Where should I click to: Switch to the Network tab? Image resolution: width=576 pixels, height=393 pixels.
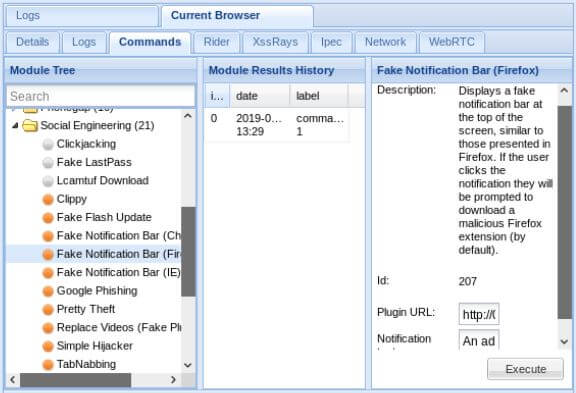(385, 42)
